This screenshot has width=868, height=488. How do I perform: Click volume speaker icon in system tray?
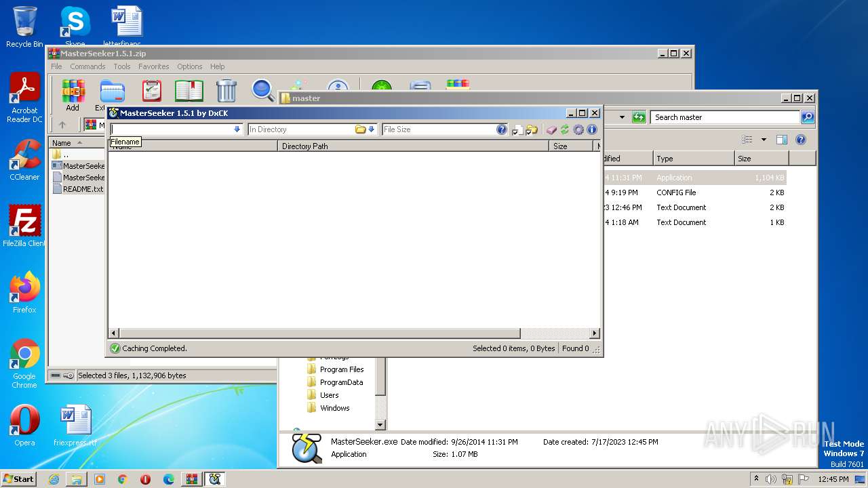click(x=770, y=479)
